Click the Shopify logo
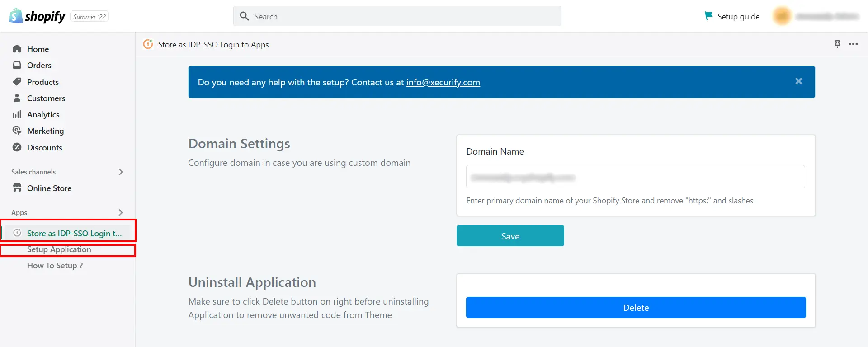This screenshot has height=347, width=868. point(37,16)
